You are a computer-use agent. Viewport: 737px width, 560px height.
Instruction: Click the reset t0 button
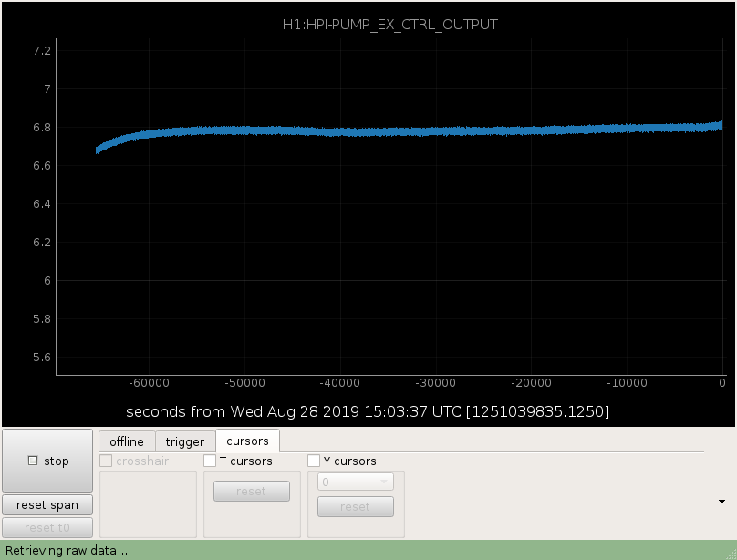point(47,527)
